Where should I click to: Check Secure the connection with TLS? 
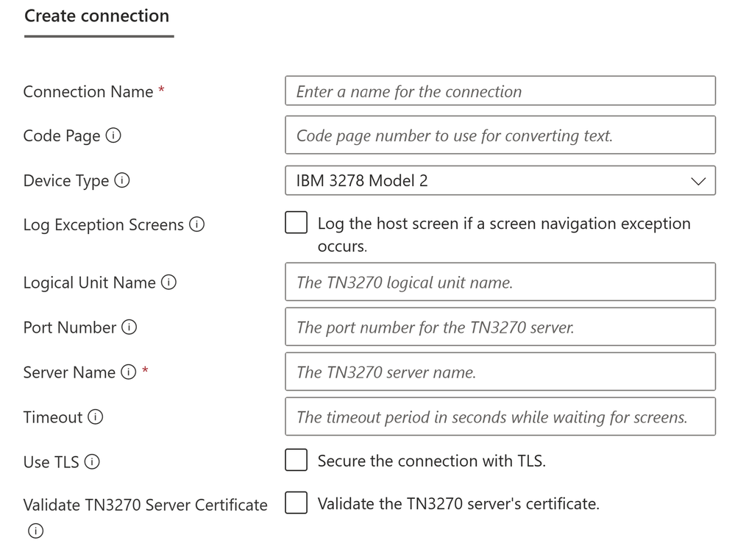(x=297, y=460)
